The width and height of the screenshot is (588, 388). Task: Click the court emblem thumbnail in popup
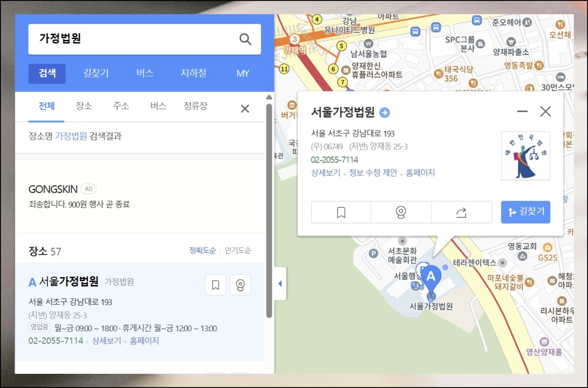(x=525, y=155)
